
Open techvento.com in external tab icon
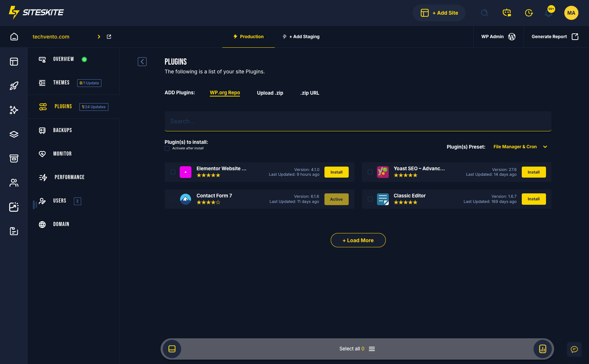point(109,37)
